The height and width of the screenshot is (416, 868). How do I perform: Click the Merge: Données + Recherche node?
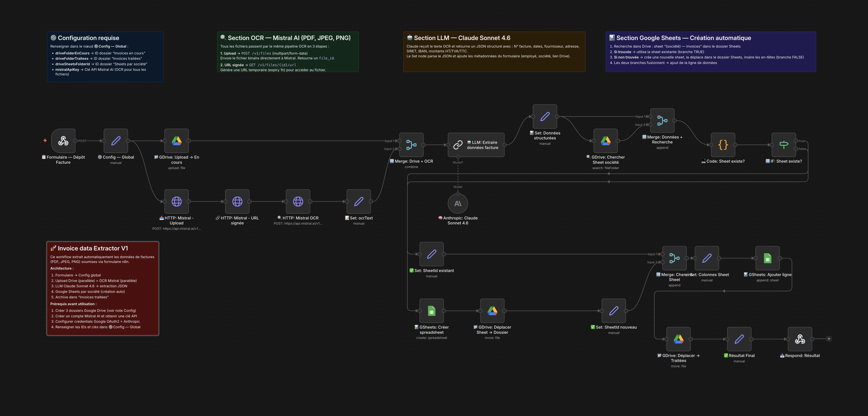(x=662, y=121)
